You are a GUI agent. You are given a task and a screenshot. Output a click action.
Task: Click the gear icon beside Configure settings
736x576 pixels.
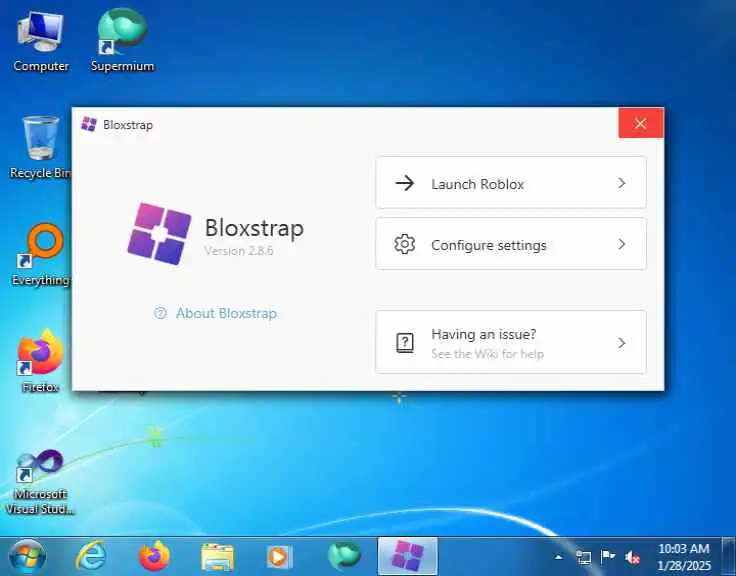[405, 244]
